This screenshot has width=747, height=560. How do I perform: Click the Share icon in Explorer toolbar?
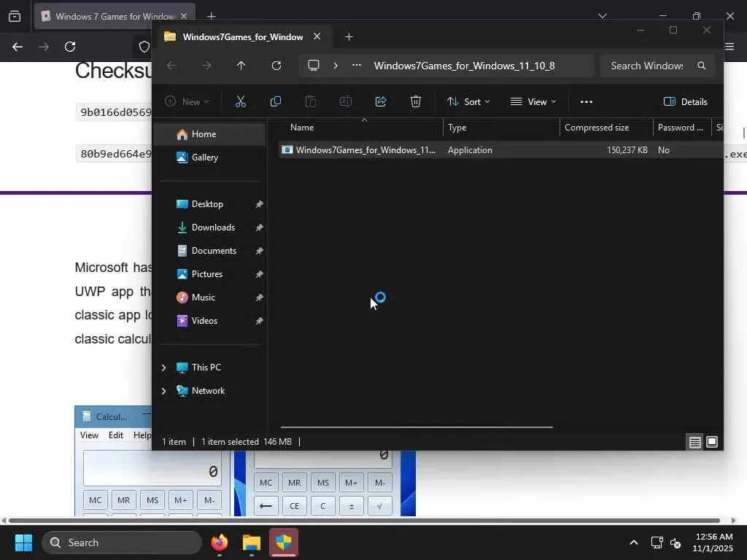[x=381, y=101]
